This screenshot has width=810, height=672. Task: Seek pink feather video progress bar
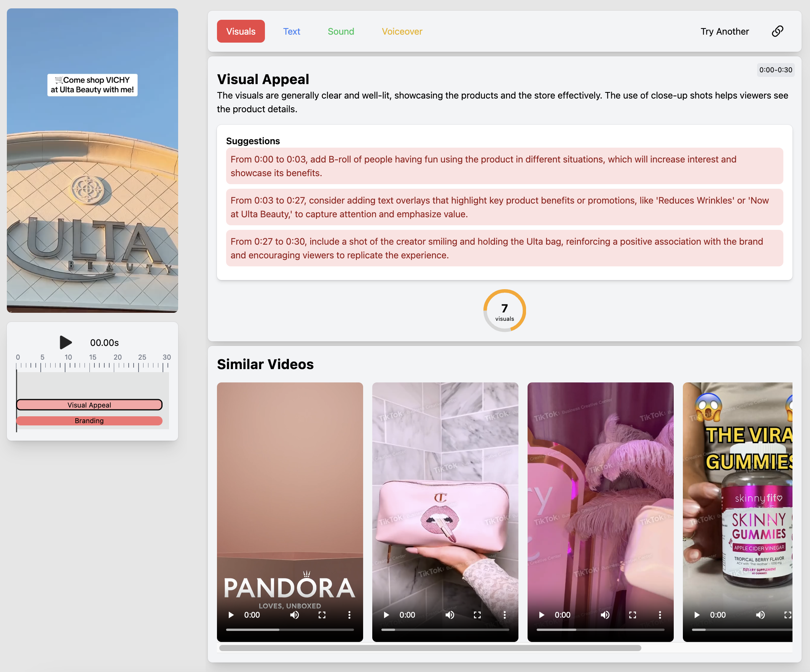tap(601, 630)
